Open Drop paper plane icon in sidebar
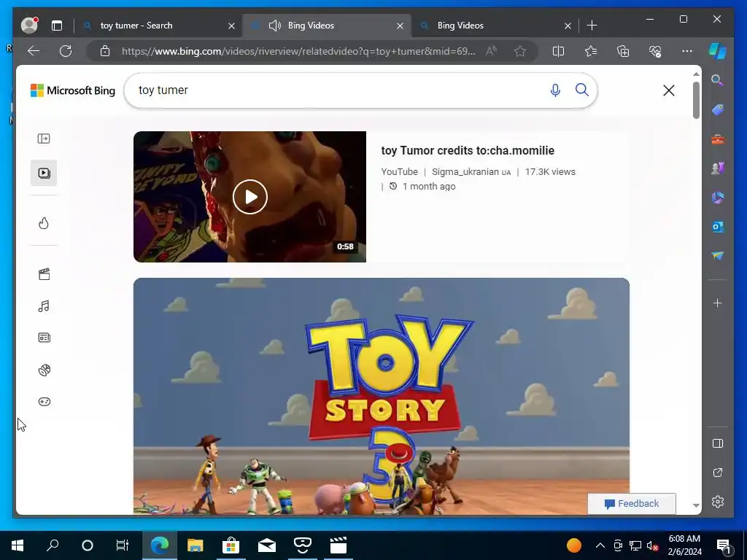 pos(718,256)
